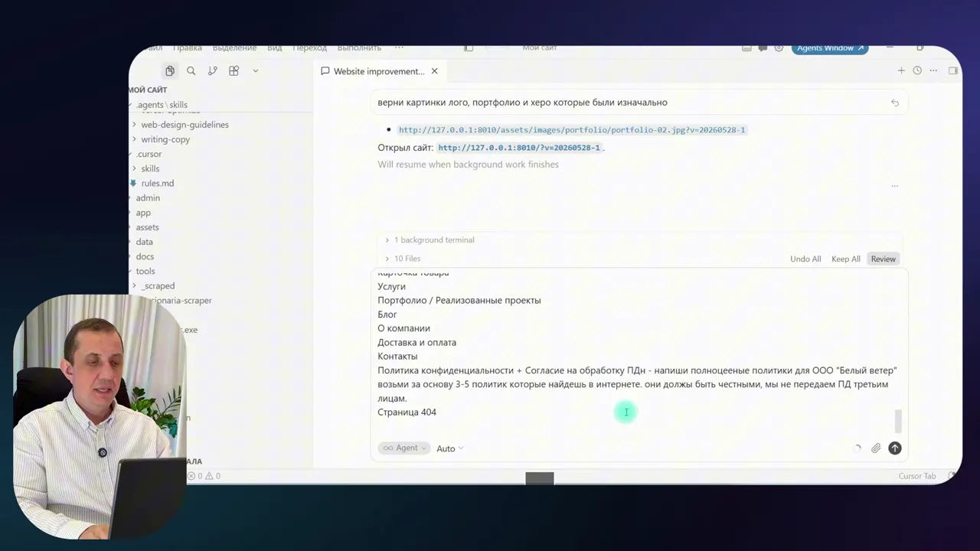This screenshot has width=980, height=551.
Task: Open the Правка menu
Action: [x=188, y=48]
